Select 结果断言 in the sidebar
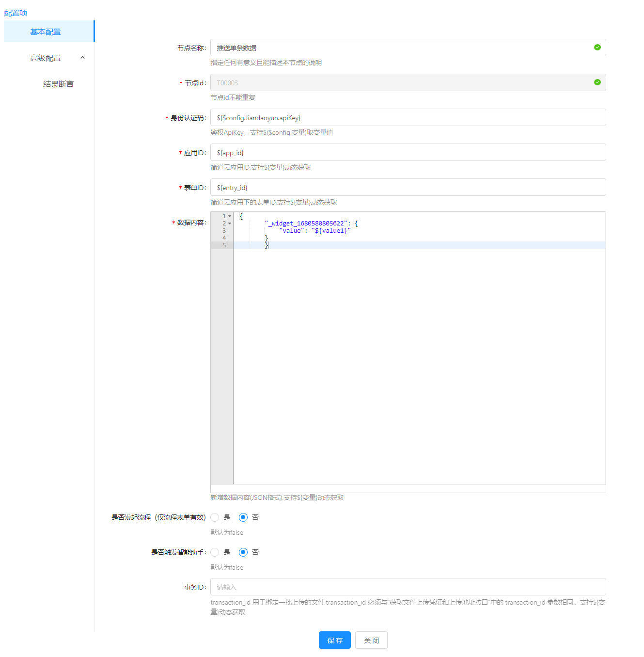The image size is (644, 657). (x=58, y=84)
